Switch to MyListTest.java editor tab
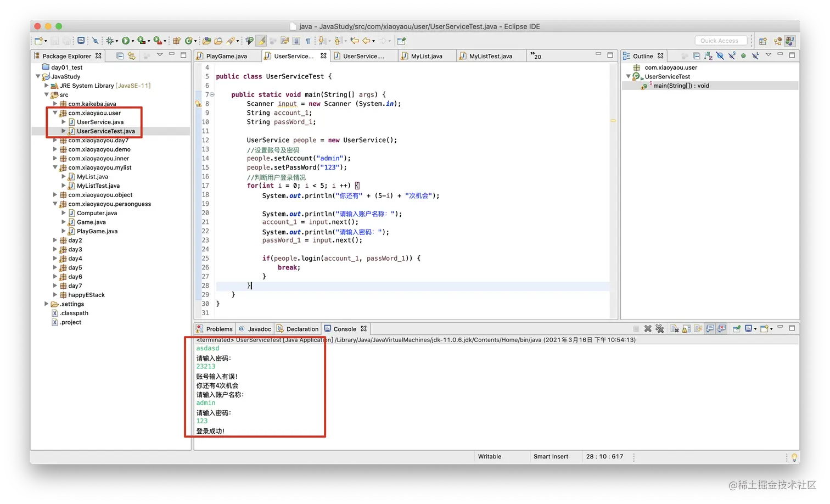 point(491,56)
